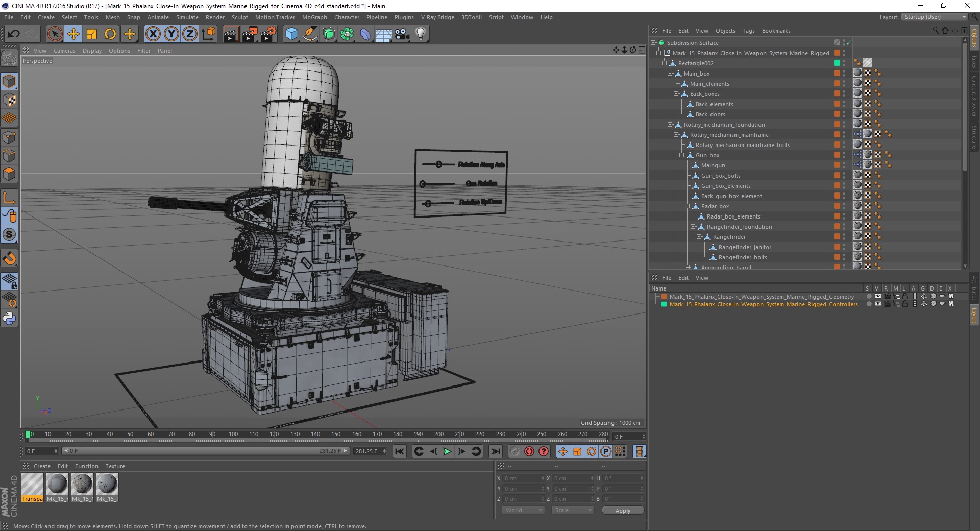
Task: Add a Cube primitive object
Action: [291, 34]
